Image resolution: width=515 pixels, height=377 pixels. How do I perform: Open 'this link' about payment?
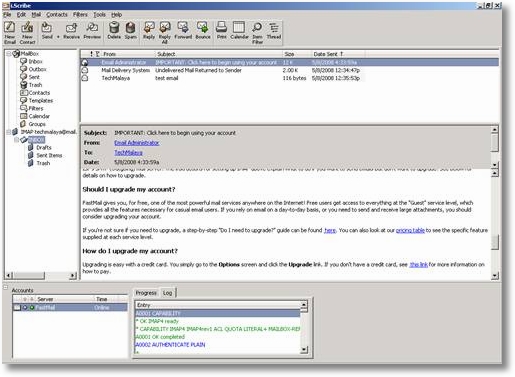tap(418, 265)
